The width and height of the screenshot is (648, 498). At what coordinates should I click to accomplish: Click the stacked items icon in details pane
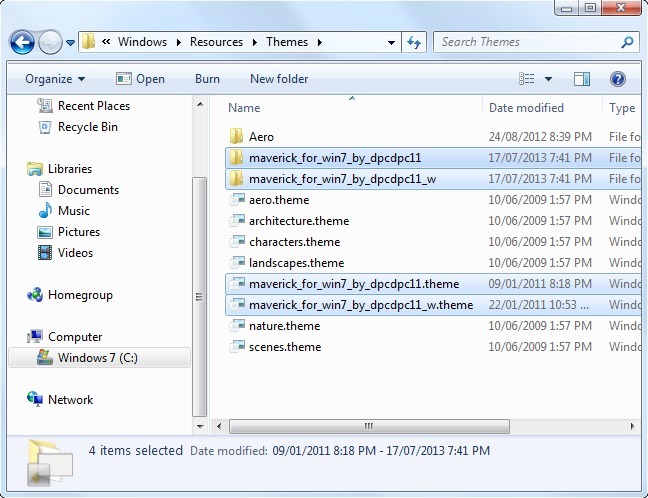pos(50,464)
